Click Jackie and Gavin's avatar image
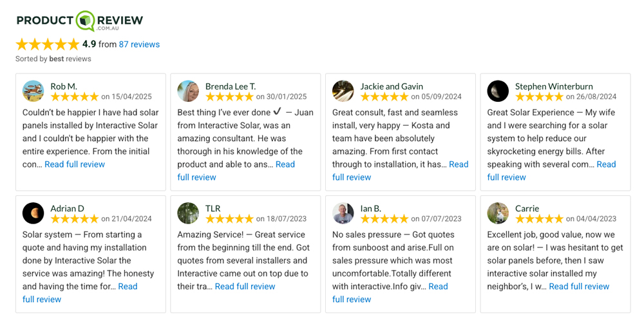Screen dimensions: 644x335 point(343,91)
